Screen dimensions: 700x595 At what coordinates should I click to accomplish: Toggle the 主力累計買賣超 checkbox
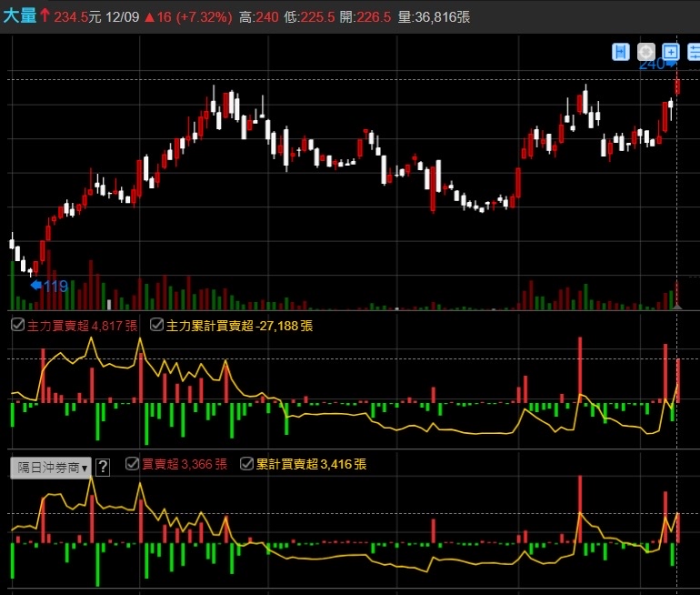156,325
